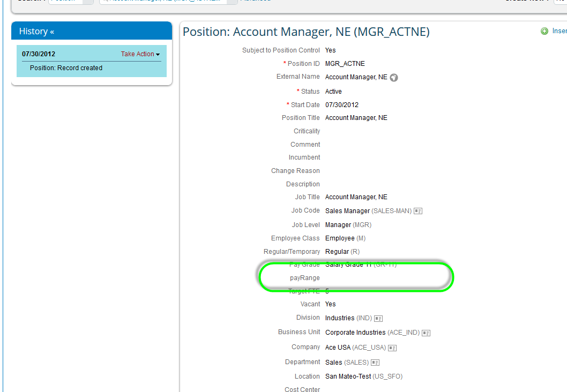Click the Job Code value Sales Manager (SALES-MAN)

coord(369,210)
